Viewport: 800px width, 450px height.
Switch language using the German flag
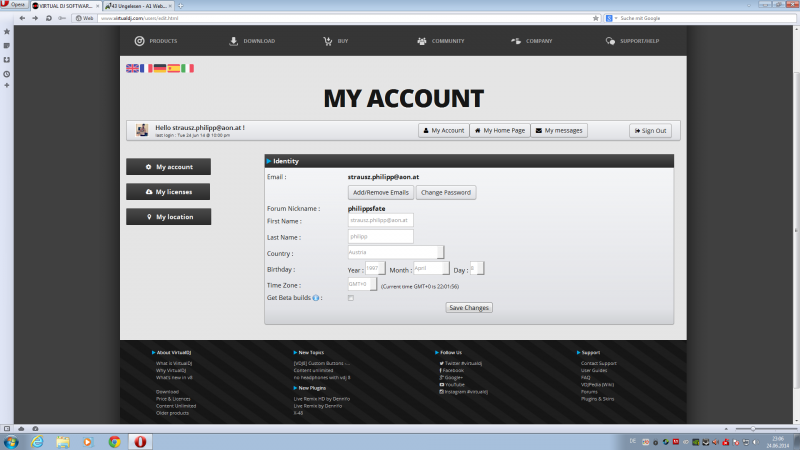pyautogui.click(x=160, y=68)
